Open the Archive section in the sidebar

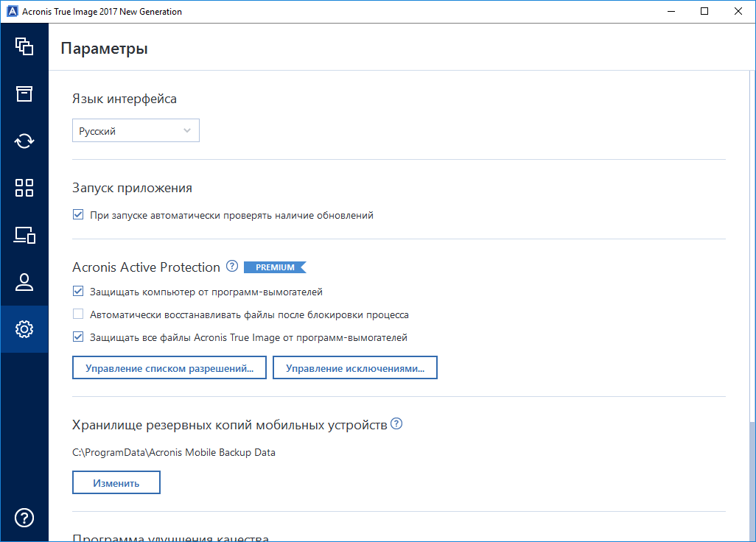[x=24, y=94]
